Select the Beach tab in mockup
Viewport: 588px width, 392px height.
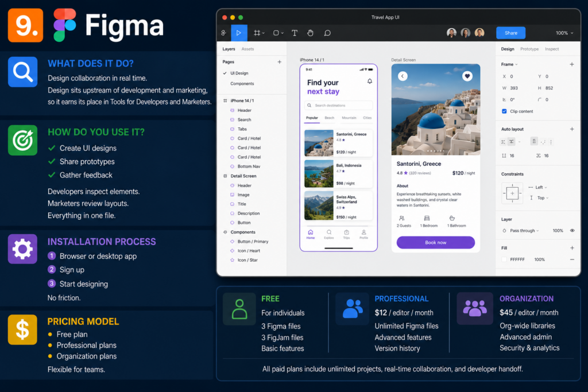(x=330, y=118)
